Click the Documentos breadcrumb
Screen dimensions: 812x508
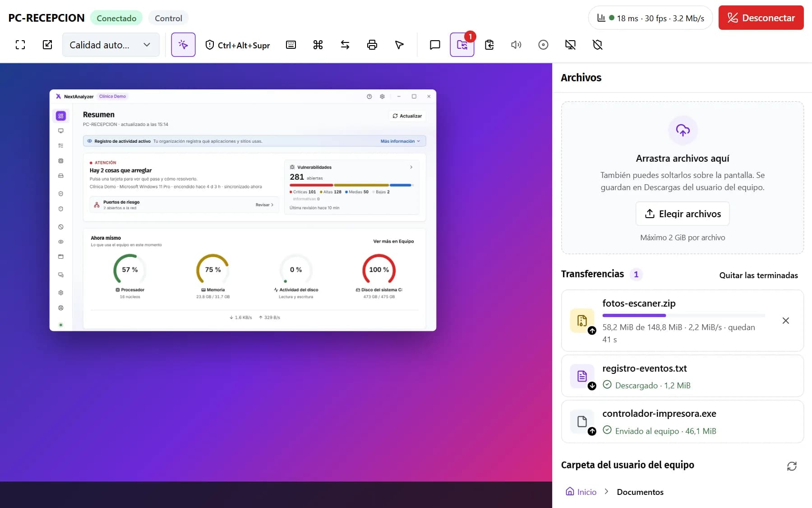point(640,492)
